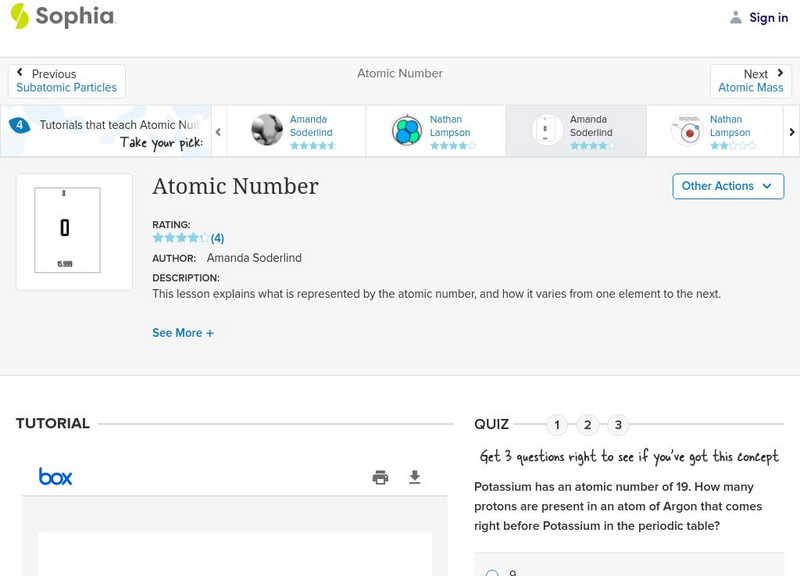Viewport: 800px width, 576px height.
Task: Click the number 4 tutorials badge
Action: point(19,125)
